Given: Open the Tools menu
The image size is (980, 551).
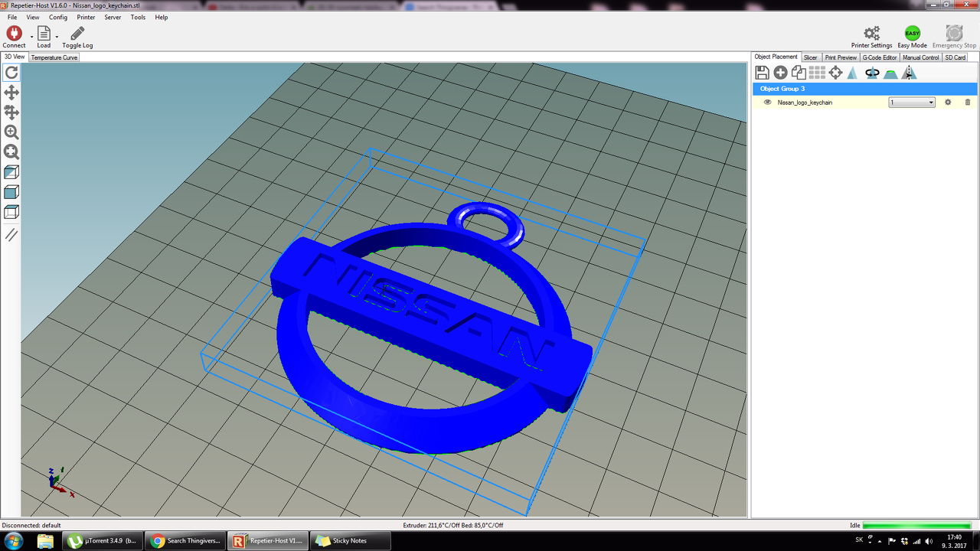Looking at the screenshot, I should (x=138, y=17).
